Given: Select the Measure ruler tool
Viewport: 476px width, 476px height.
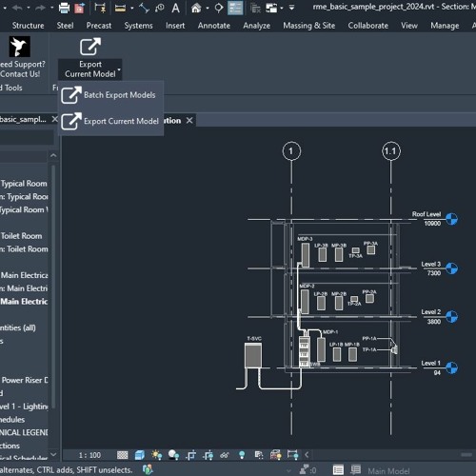Looking at the screenshot, I should (x=120, y=8).
